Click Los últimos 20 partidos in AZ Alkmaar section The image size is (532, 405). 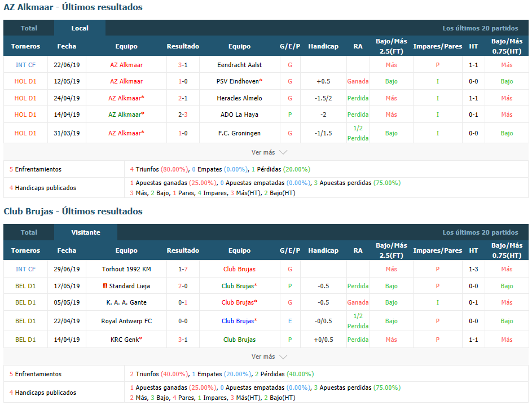[x=480, y=28]
